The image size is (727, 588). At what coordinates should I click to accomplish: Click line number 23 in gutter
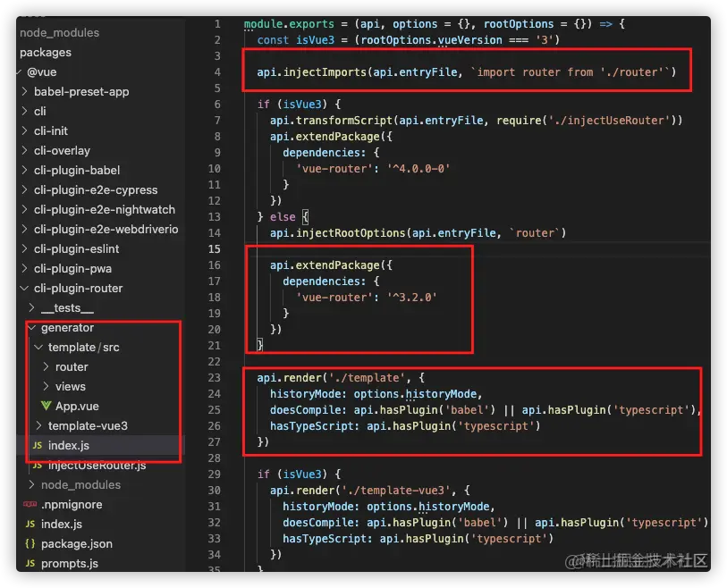point(215,378)
